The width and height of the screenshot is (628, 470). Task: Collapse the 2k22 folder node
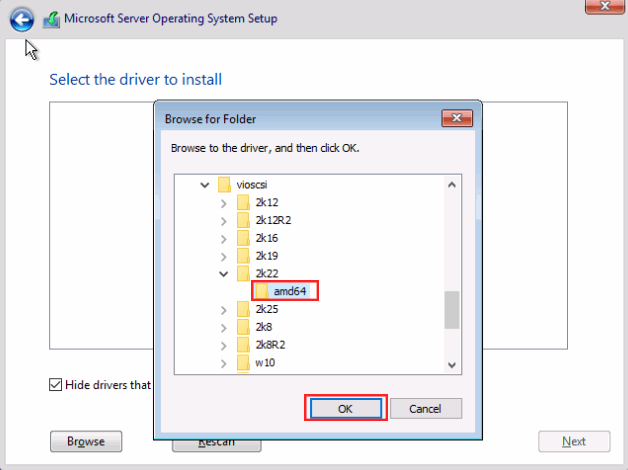click(223, 273)
